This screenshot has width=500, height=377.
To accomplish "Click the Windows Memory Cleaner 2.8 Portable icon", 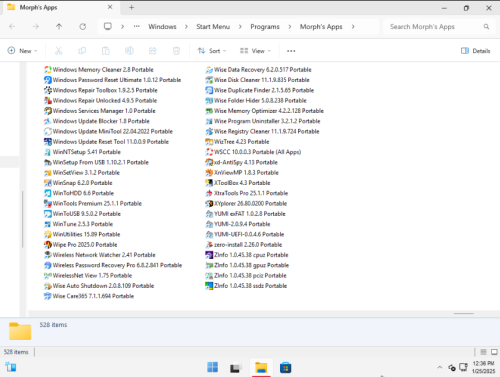I will pyautogui.click(x=48, y=70).
